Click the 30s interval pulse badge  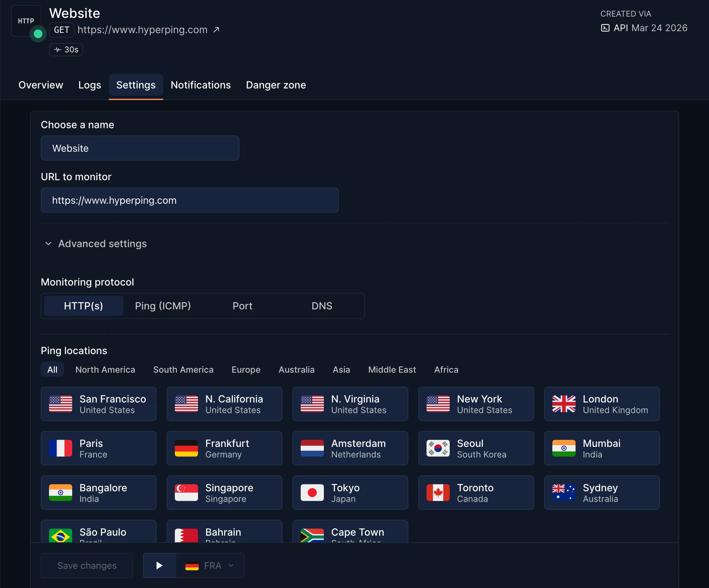(66, 50)
